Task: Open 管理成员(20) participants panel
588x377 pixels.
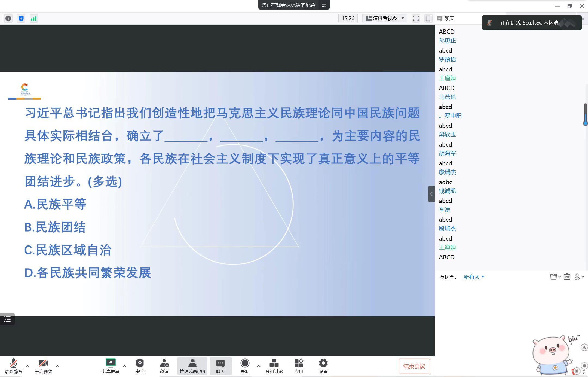Action: [192, 366]
